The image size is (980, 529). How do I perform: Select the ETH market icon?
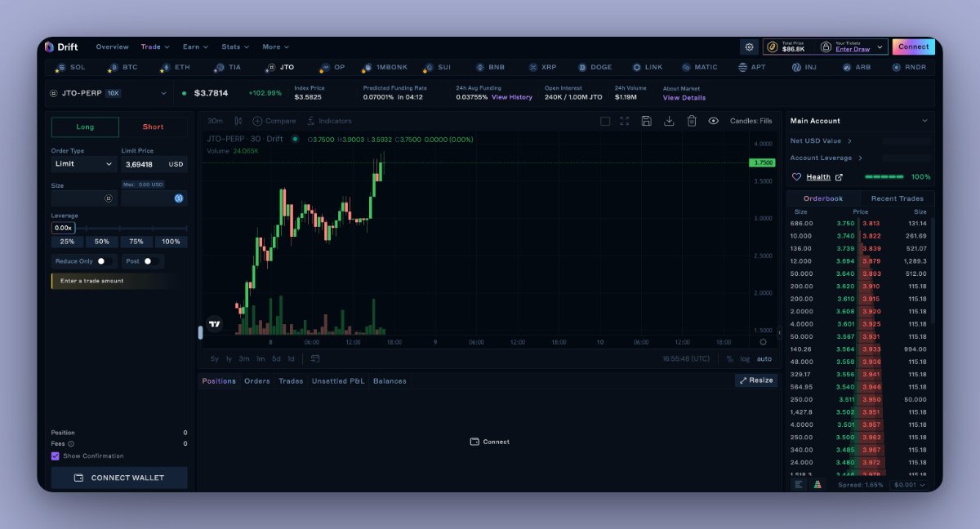pyautogui.click(x=164, y=67)
